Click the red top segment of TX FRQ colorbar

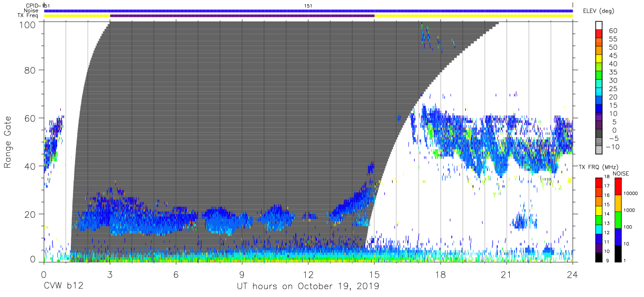(598, 182)
